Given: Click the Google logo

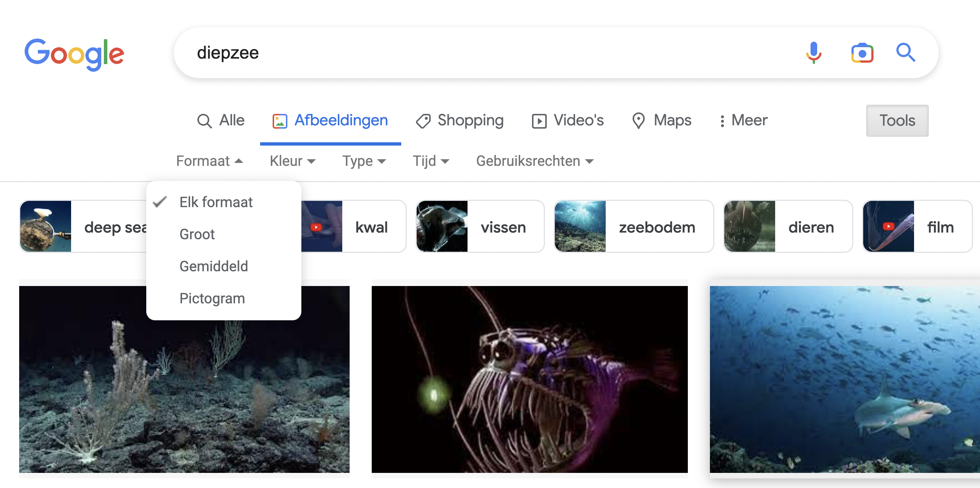Looking at the screenshot, I should (x=74, y=54).
